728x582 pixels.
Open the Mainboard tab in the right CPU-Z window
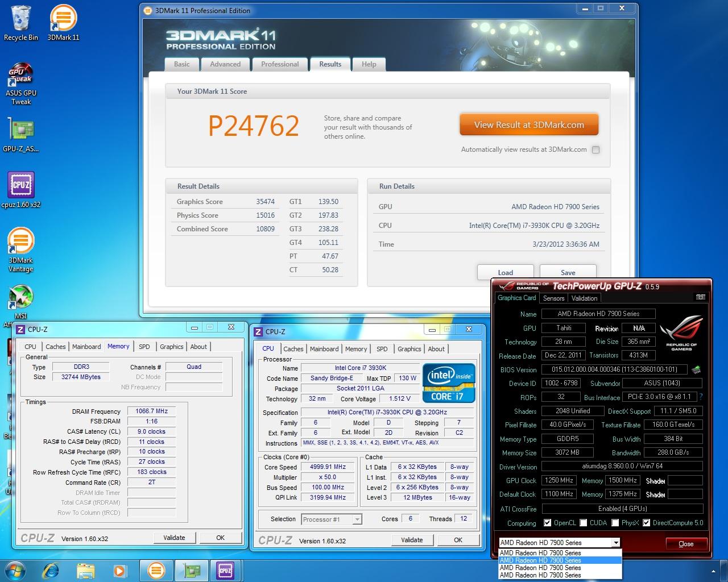click(324, 349)
